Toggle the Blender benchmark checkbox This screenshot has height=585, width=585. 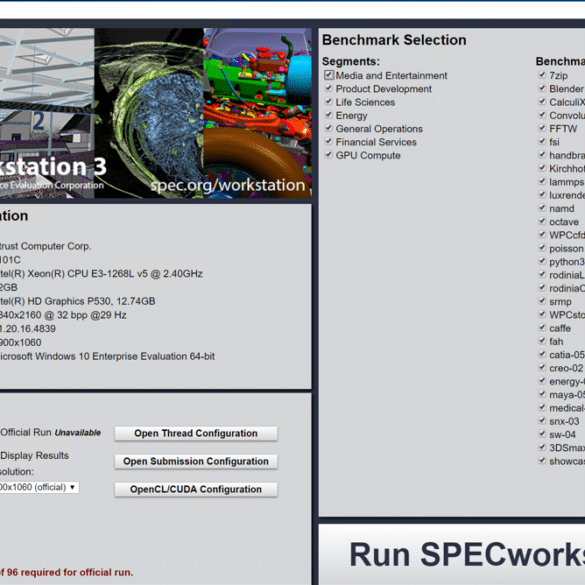click(x=542, y=88)
